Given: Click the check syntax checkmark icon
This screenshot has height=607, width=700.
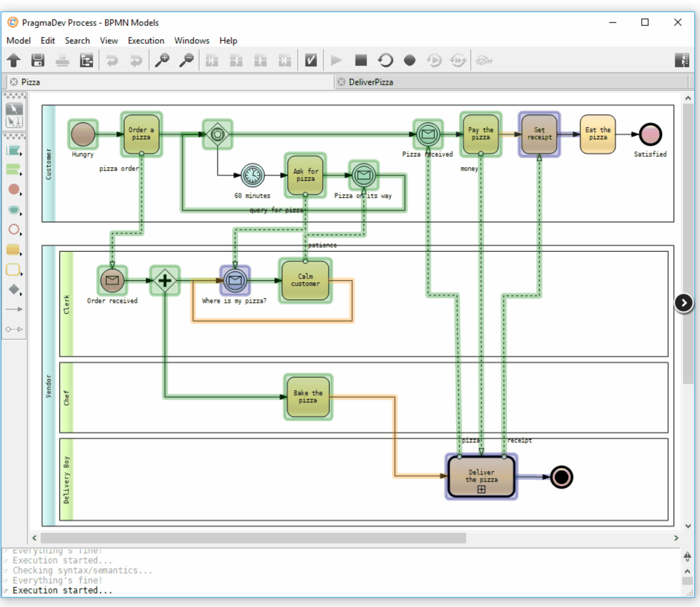Looking at the screenshot, I should tap(311, 60).
